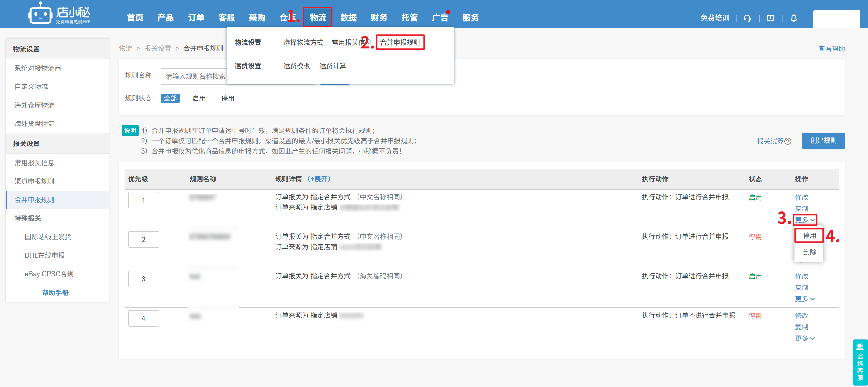
Task: Expand 更多 dropdown for priority 1 rule
Action: (805, 220)
